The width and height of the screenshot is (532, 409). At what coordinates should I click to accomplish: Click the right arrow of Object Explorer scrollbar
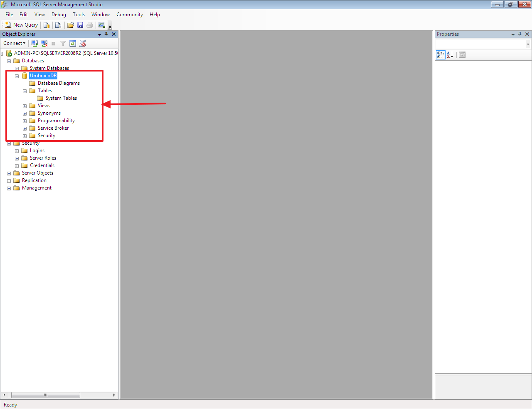[x=114, y=395]
